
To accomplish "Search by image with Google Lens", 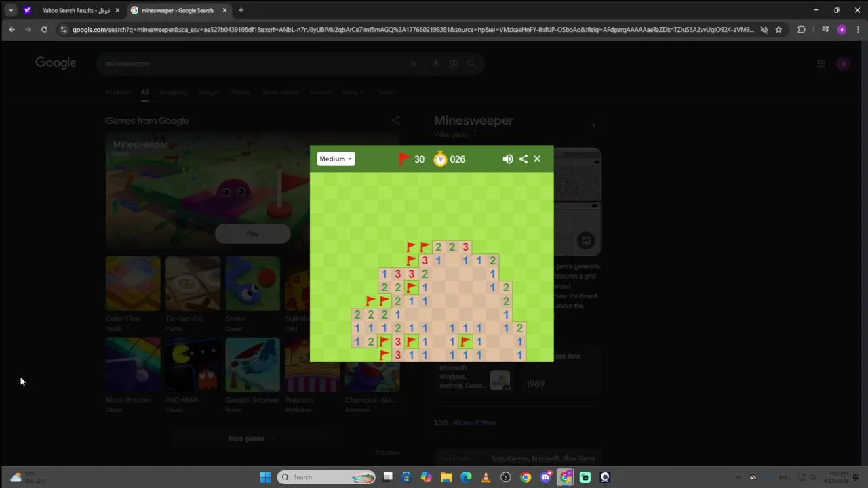I will [454, 64].
